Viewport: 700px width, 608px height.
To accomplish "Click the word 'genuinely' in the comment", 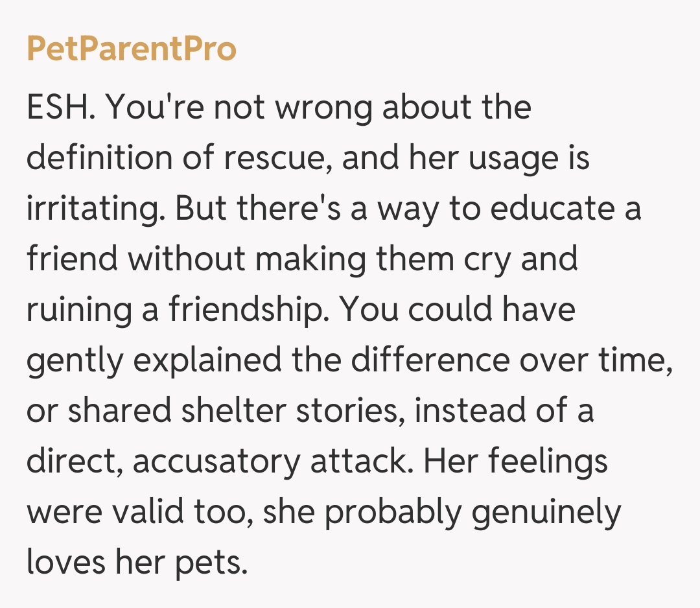I will (x=546, y=511).
